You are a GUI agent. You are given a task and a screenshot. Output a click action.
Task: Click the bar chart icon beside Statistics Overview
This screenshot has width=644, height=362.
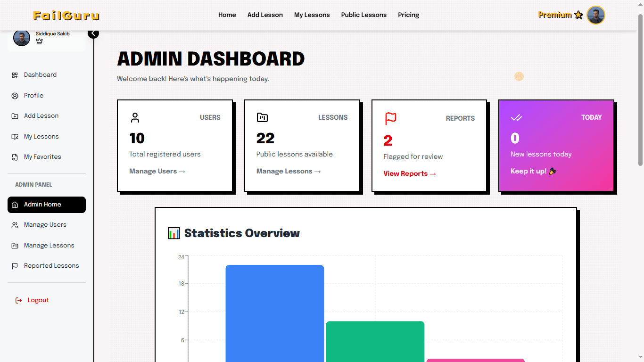click(x=174, y=232)
